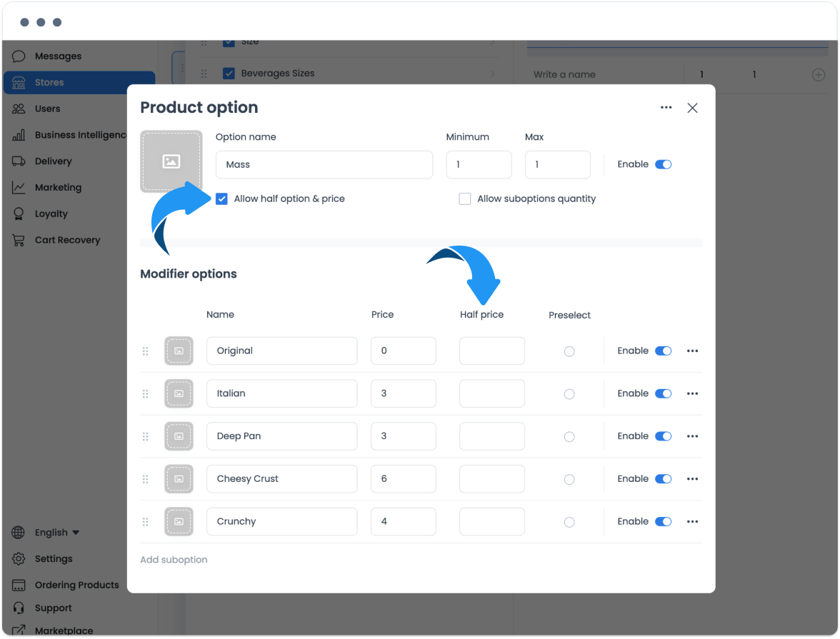Select Preselect radio for Cheesy Crust

569,479
